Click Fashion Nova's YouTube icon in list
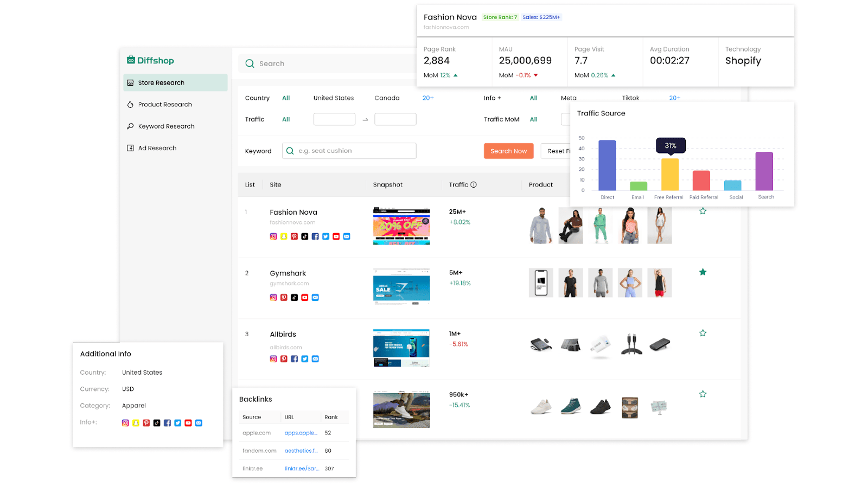The width and height of the screenshot is (868, 488). coord(336,236)
